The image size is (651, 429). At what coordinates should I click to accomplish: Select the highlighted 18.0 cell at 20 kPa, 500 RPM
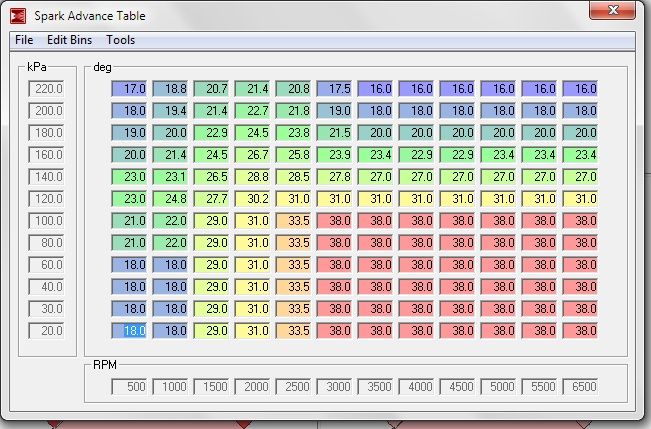click(x=129, y=330)
